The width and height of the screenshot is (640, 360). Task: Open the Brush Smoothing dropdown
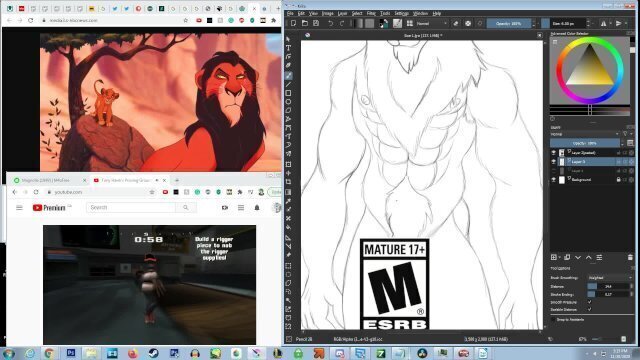pyautogui.click(x=610, y=278)
